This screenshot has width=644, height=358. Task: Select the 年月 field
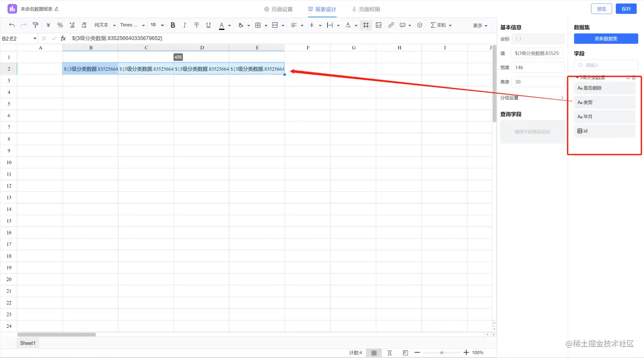click(605, 117)
